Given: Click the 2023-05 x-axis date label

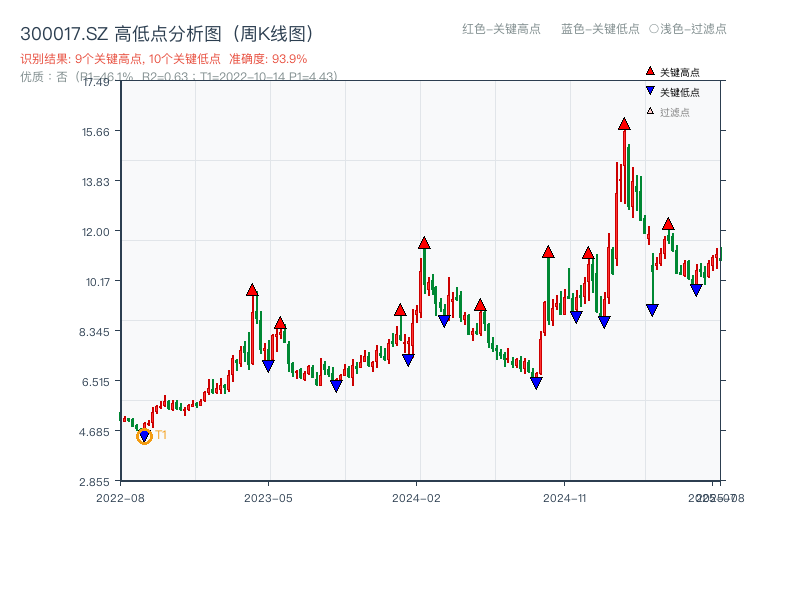Looking at the screenshot, I should (x=268, y=498).
